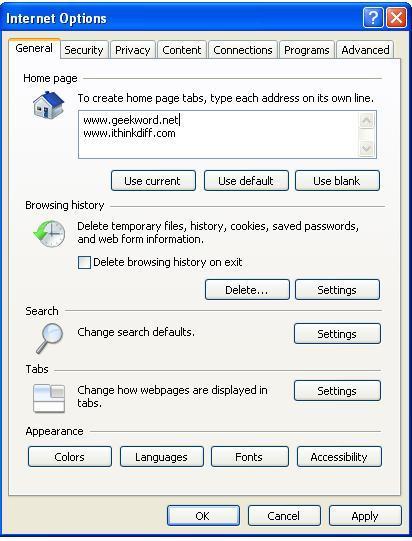The image size is (412, 541).
Task: Click the Use current button
Action: pos(153,180)
